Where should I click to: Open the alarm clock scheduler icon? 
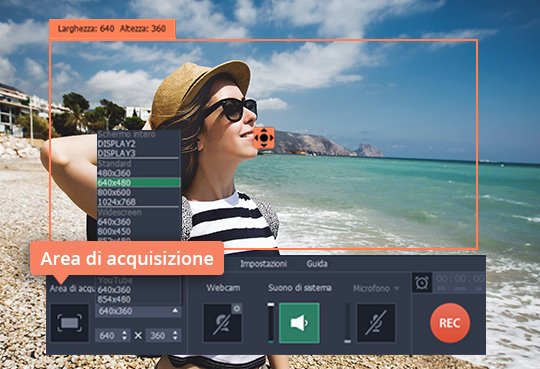[422, 283]
